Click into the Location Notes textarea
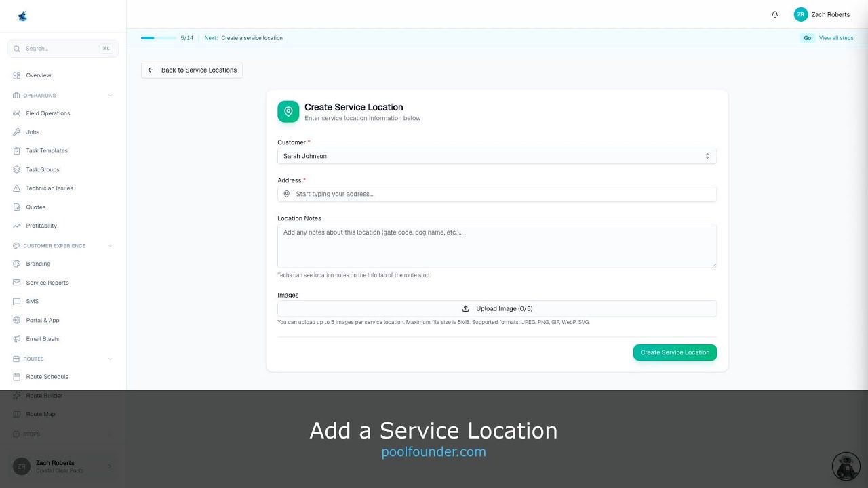 coord(497,245)
